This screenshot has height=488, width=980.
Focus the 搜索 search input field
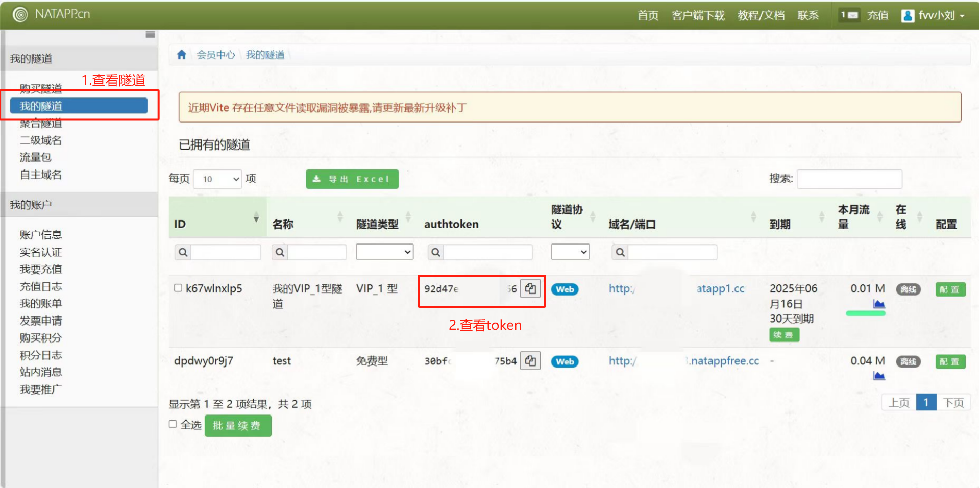coord(849,179)
